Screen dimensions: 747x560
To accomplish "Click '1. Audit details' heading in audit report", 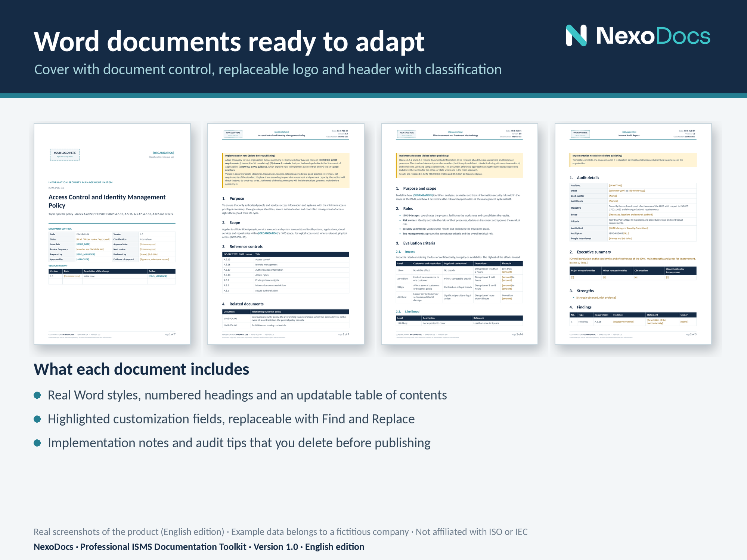I will point(584,178).
